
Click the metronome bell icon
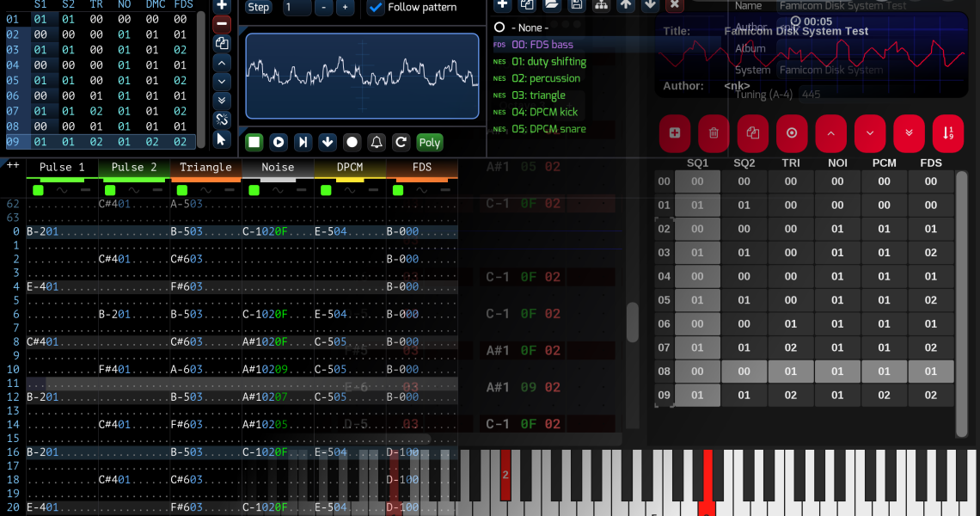point(376,142)
